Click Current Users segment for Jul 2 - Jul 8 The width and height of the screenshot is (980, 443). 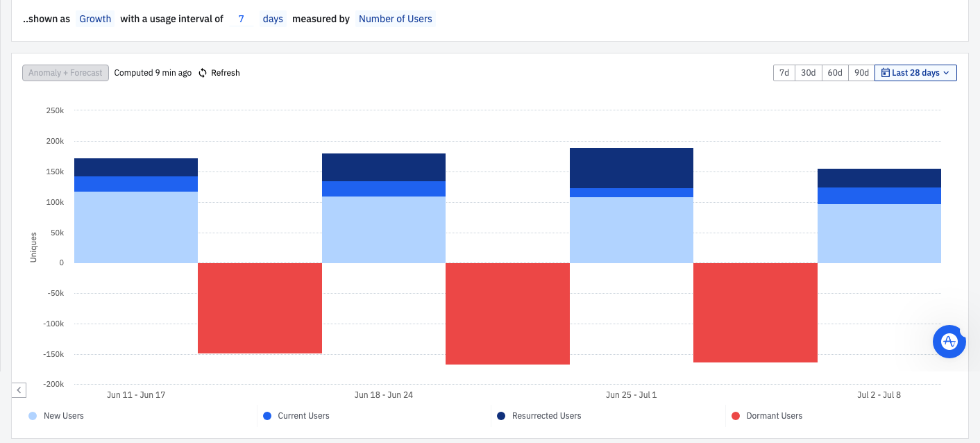(879, 196)
